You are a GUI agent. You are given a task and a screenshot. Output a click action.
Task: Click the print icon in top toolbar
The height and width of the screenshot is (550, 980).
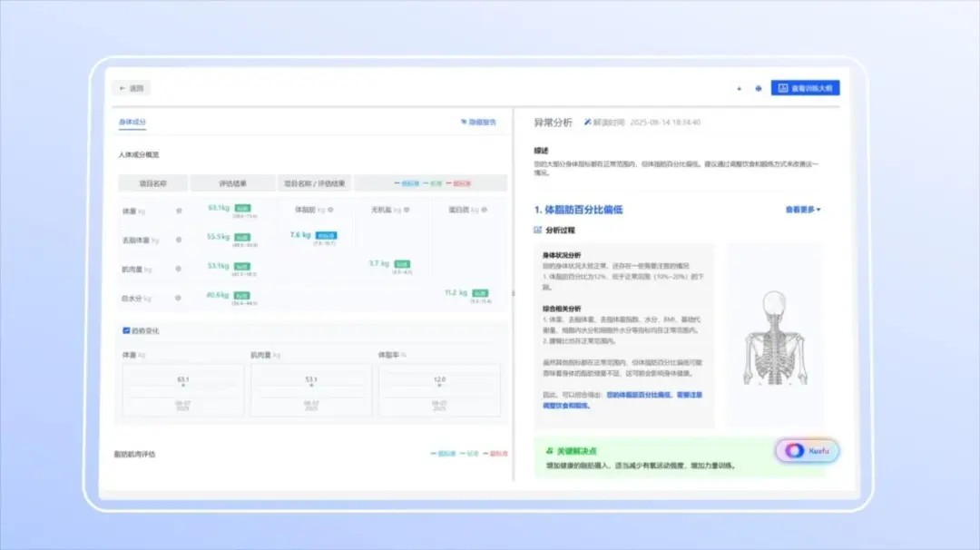(x=758, y=89)
